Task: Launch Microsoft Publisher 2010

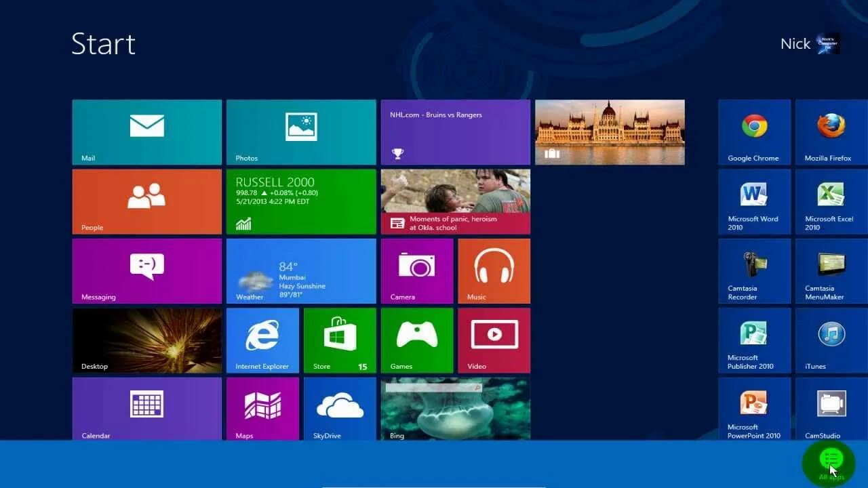Action: (754, 340)
